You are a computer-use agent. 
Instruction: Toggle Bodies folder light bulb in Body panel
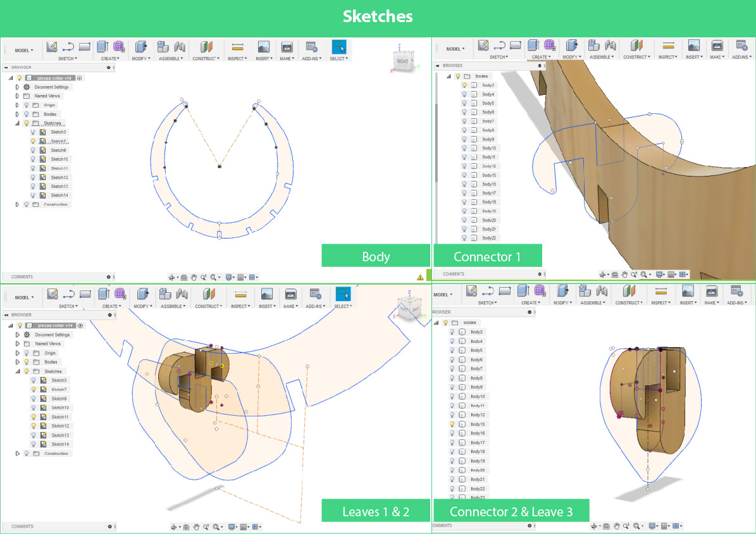pyautogui.click(x=26, y=114)
